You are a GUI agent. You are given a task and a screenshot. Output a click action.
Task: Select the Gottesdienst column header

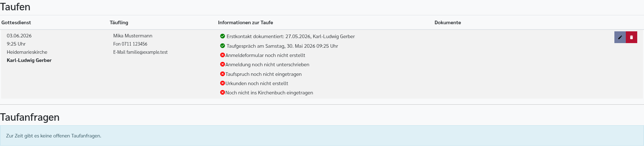16,22
